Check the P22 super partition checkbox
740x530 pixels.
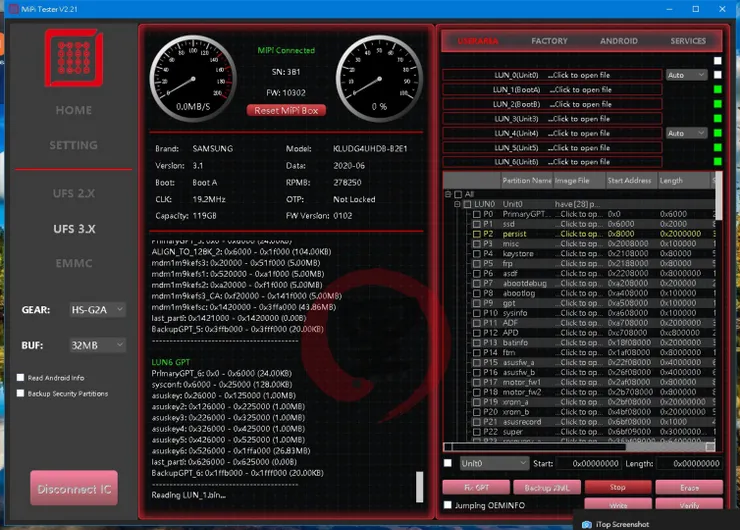[477, 431]
